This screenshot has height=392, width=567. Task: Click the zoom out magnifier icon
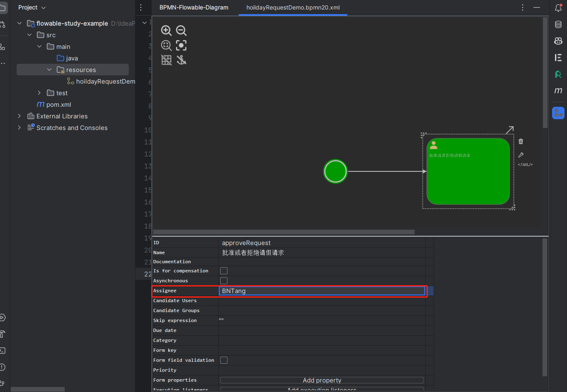[181, 31]
